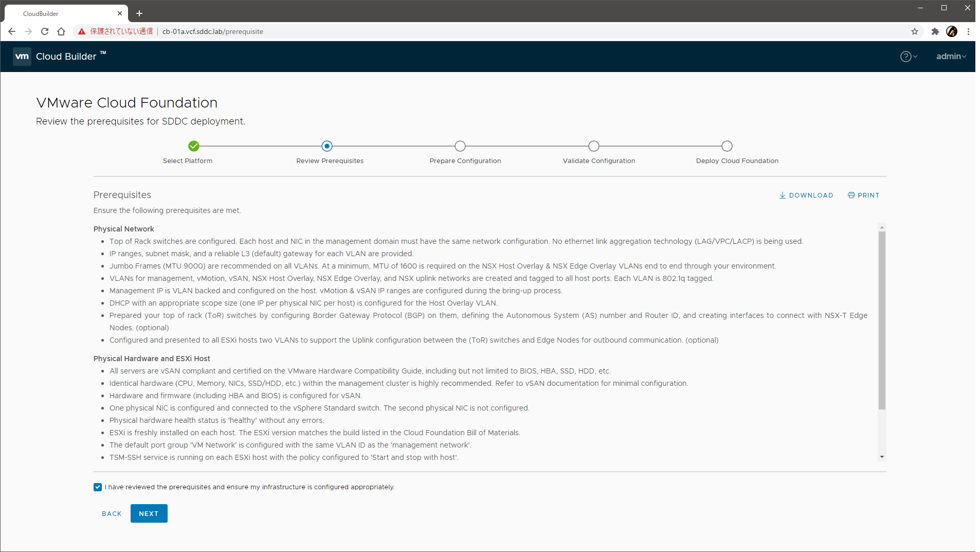Click the VMware vm logo icon
The width and height of the screenshot is (980, 552).
click(22, 57)
